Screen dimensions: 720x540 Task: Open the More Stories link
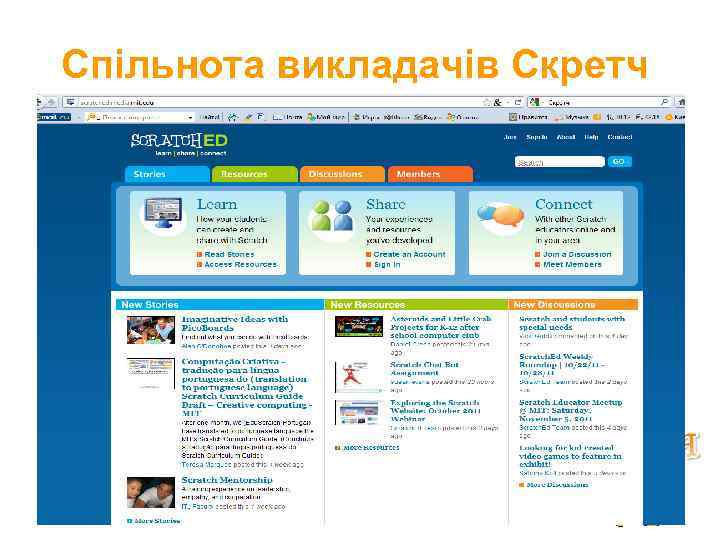click(x=157, y=521)
